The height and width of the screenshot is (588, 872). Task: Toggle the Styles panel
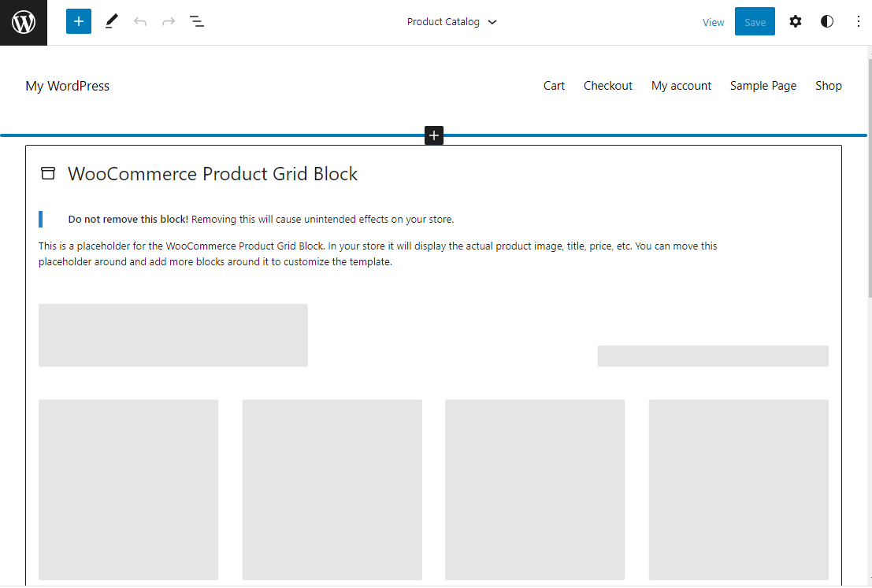[826, 21]
